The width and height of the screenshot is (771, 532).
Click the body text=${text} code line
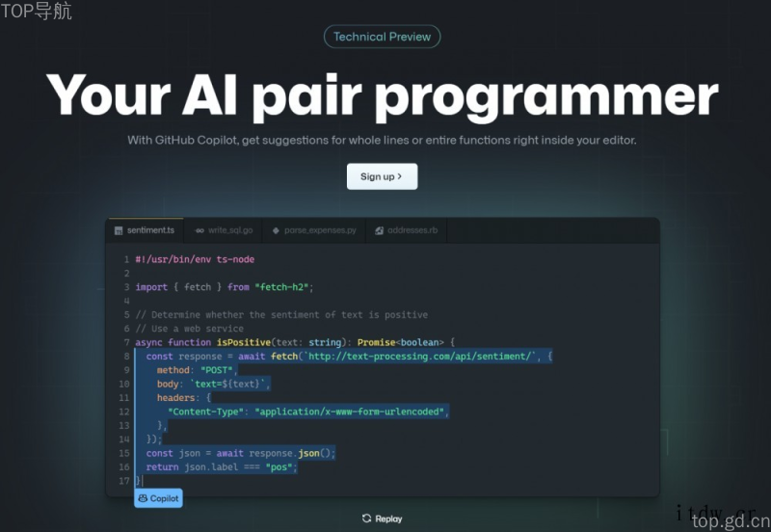[213, 384]
